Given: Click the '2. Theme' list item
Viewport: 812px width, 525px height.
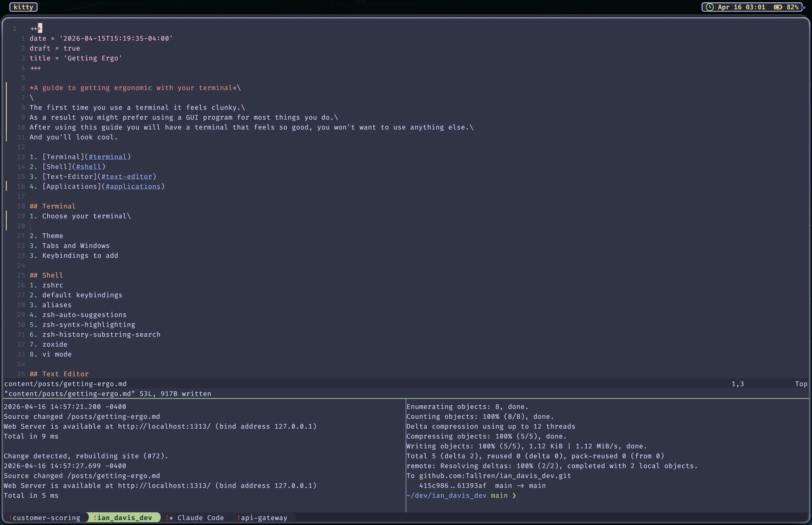Looking at the screenshot, I should [x=46, y=236].
